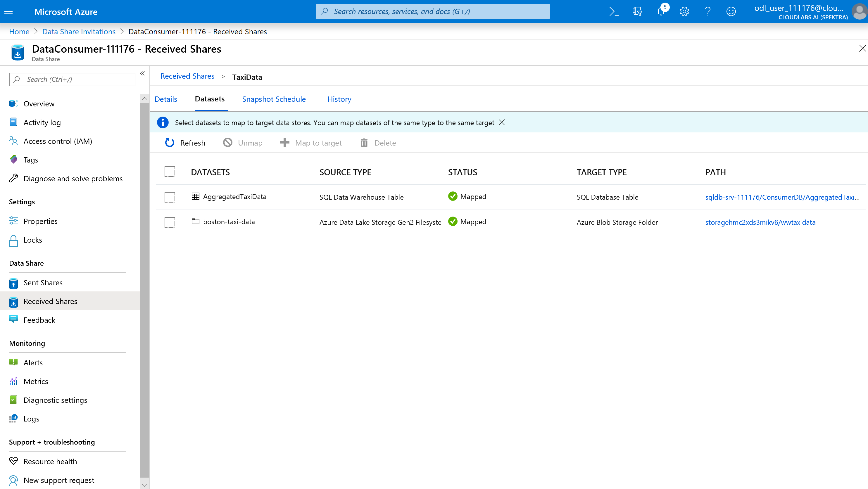
Task: Focus the global Azure search box
Action: pyautogui.click(x=433, y=11)
